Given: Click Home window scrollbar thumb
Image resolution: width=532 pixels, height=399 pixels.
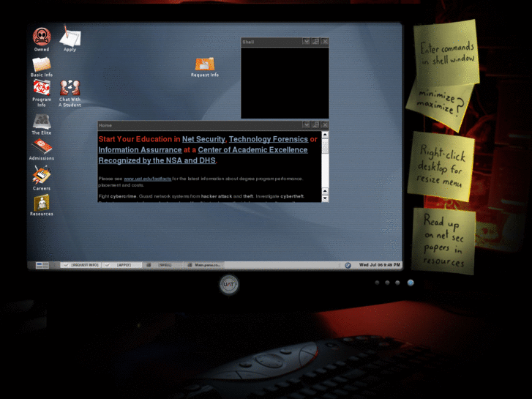Looking at the screenshot, I should pyautogui.click(x=325, y=146).
